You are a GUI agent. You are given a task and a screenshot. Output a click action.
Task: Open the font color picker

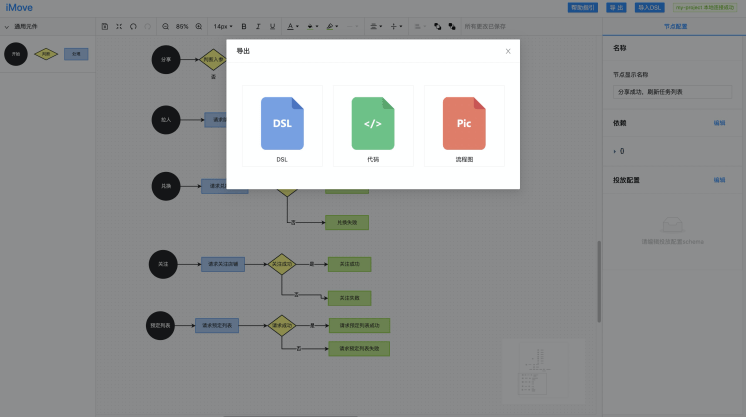click(293, 27)
